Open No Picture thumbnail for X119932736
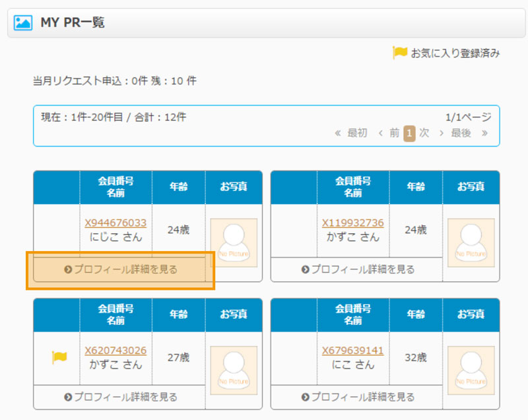 (471, 242)
